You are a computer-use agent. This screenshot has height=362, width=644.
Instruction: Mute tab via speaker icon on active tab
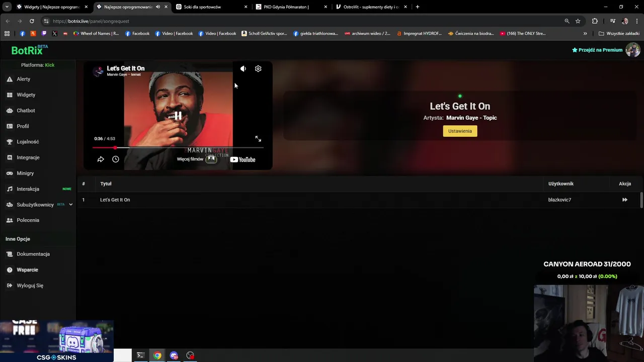[x=158, y=7]
